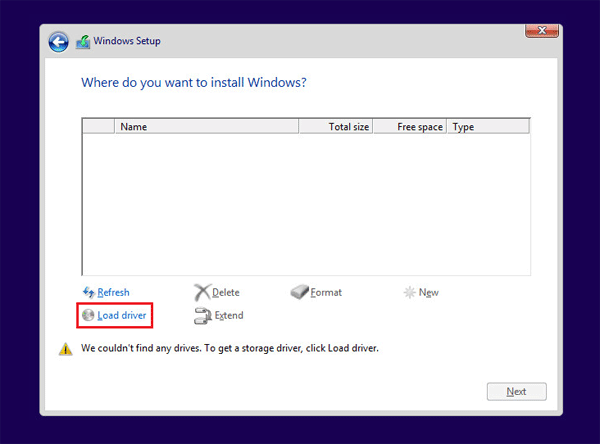This screenshot has width=600, height=444.
Task: Sort by the Free space column header
Action: pyautogui.click(x=410, y=127)
